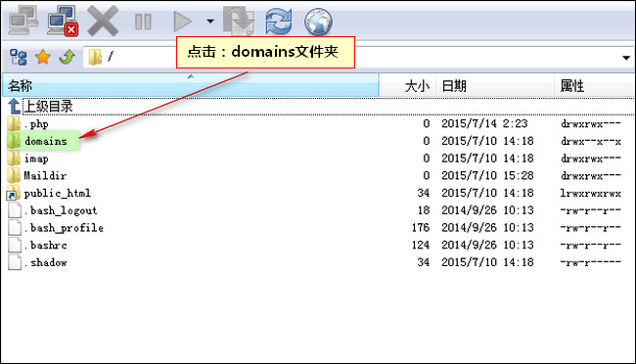The height and width of the screenshot is (364, 636).
Task: Select the .shadow file
Action: pyautogui.click(x=45, y=262)
